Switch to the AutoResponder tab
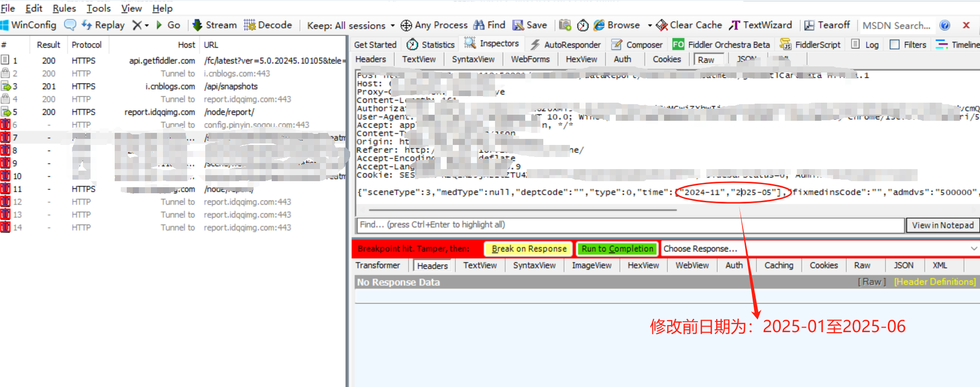This screenshot has height=387, width=980. click(x=566, y=45)
